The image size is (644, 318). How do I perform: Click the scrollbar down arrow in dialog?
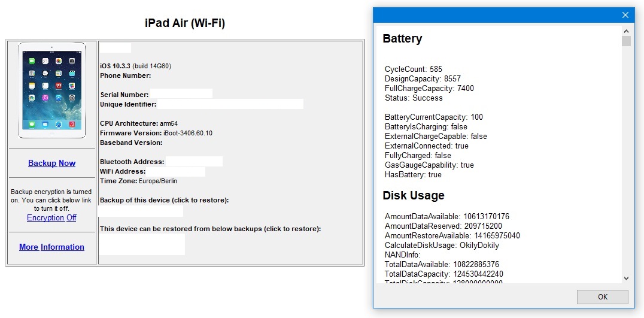pos(626,278)
